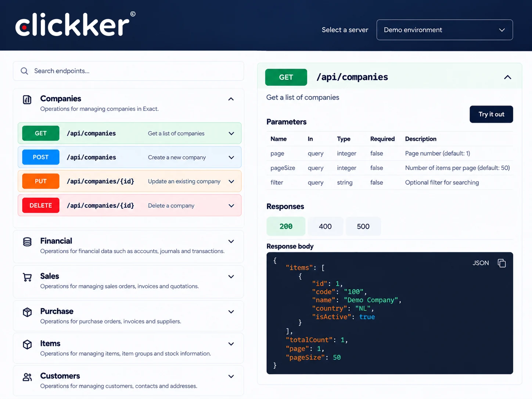Click the green GET badge in the endpoint list
Screen dimensions: 532x399
(41, 133)
